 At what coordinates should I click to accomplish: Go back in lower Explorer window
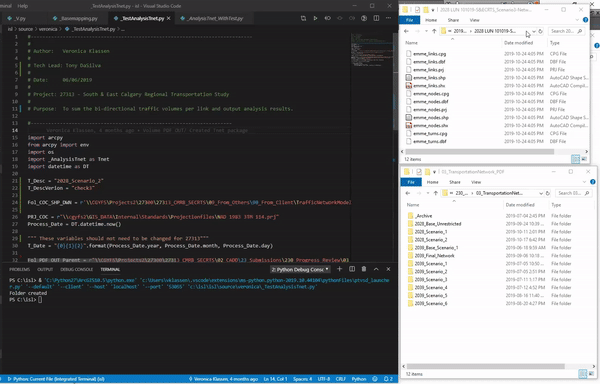408,193
